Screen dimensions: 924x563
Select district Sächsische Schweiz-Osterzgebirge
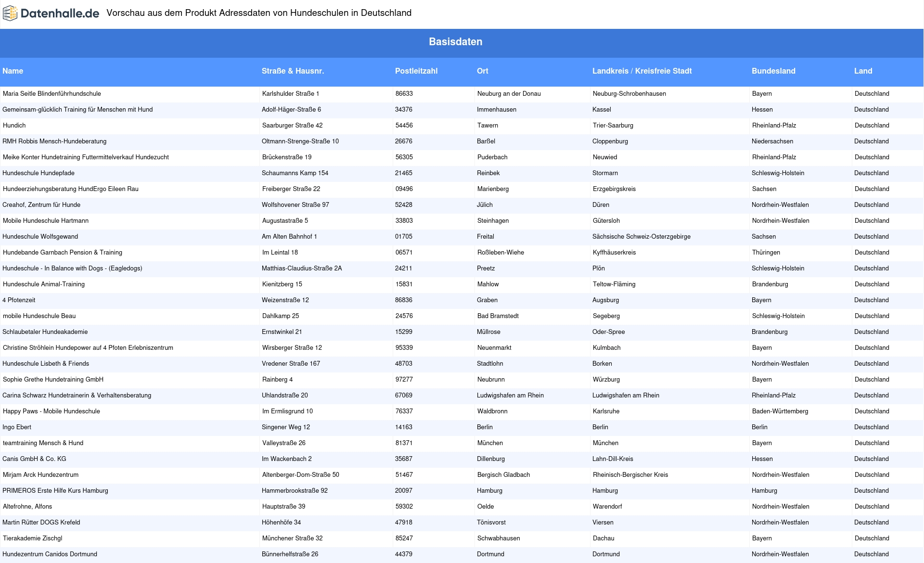tap(642, 237)
